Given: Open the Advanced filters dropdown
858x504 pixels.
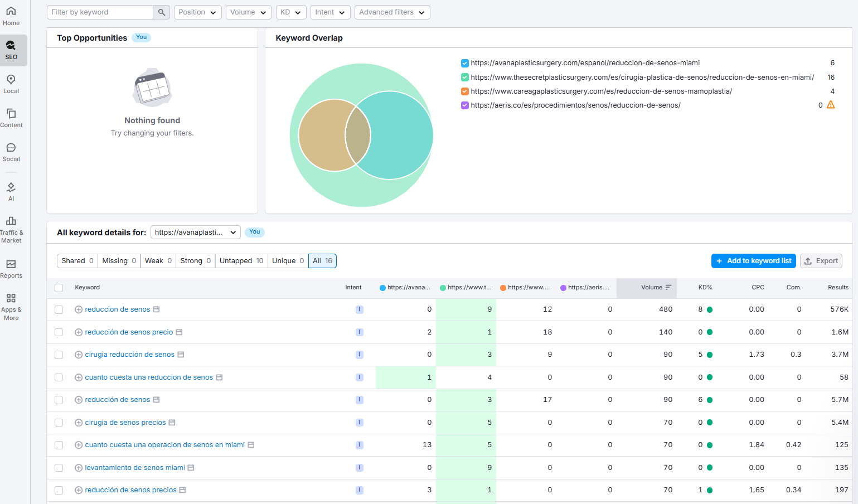Looking at the screenshot, I should pos(392,12).
